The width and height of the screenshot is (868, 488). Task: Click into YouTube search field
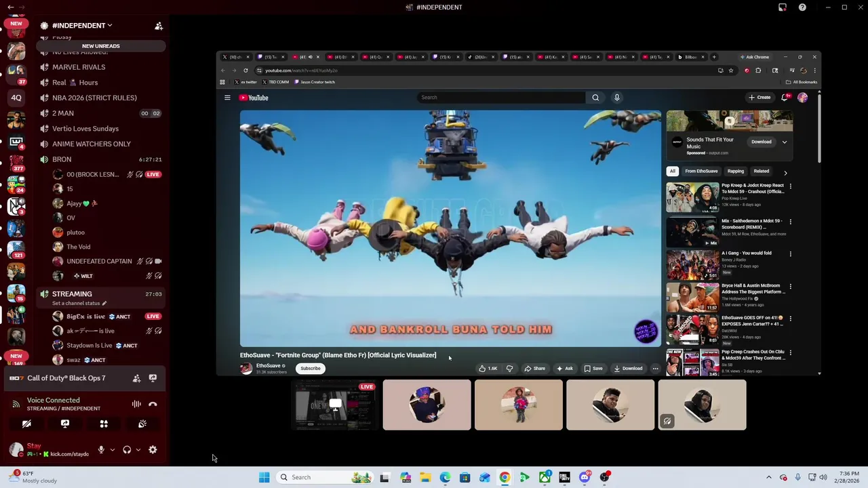(501, 98)
